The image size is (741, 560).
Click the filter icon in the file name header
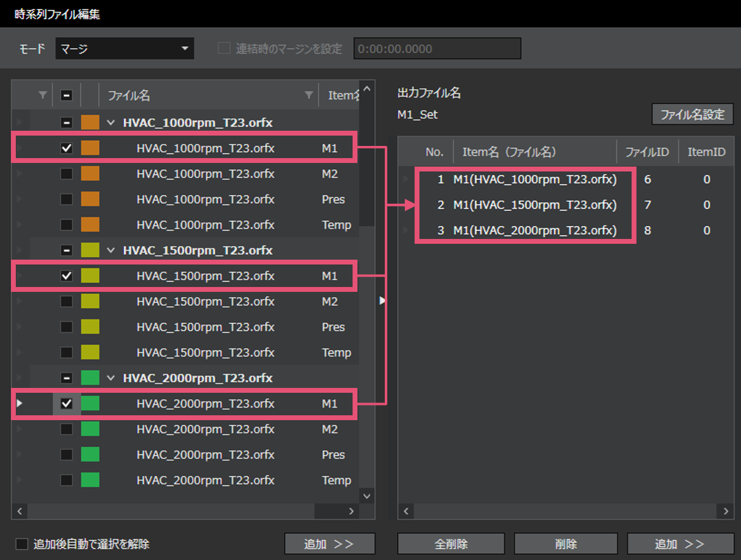pos(309,95)
